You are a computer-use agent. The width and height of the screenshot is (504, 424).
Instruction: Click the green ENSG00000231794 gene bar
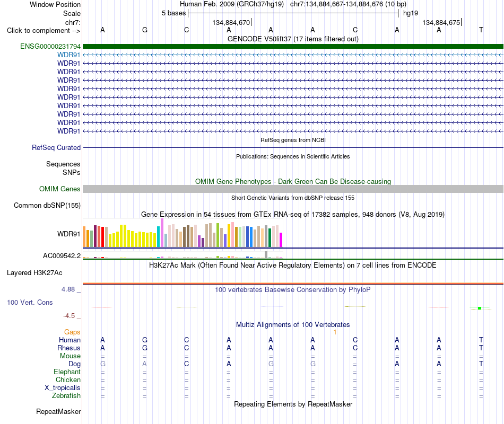[293, 46]
